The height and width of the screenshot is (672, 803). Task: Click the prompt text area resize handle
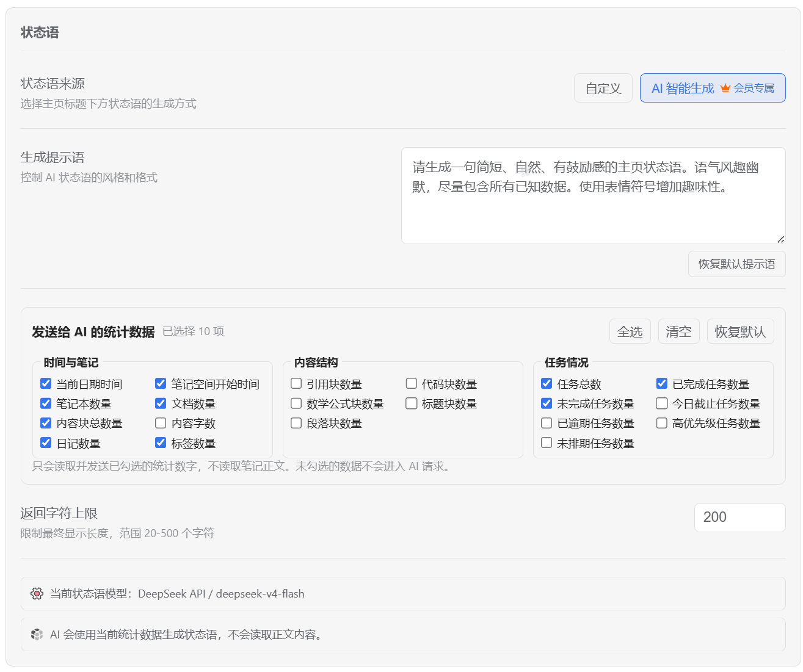pyautogui.click(x=780, y=239)
